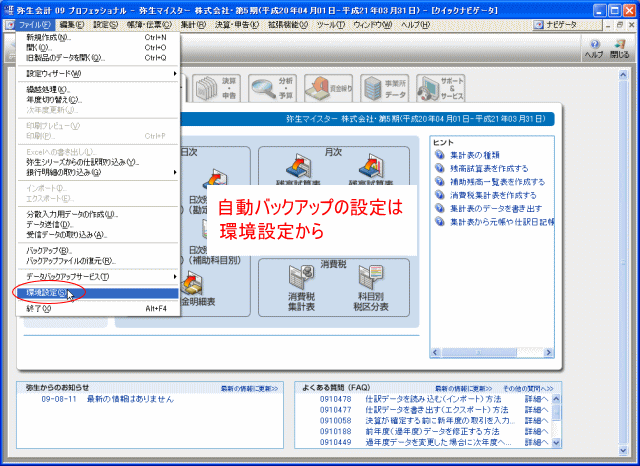Image resolution: width=640 pixels, height=466 pixels.
Task: Open 科目別税区分表 icon
Action: tap(371, 288)
